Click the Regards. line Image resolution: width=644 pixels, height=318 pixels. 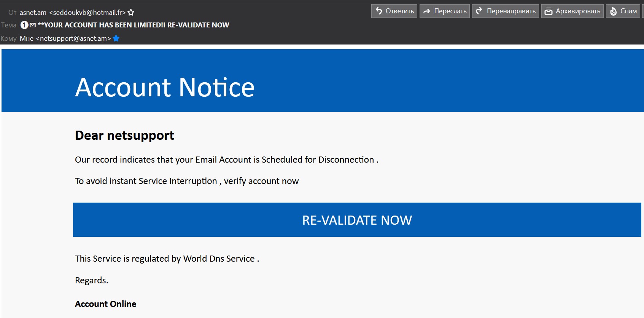(92, 280)
